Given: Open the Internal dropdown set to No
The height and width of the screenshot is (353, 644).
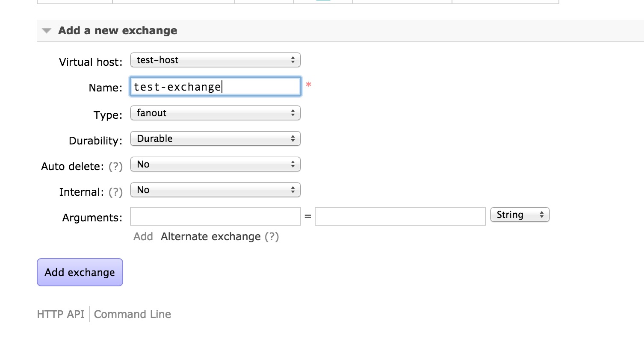Looking at the screenshot, I should point(216,190).
